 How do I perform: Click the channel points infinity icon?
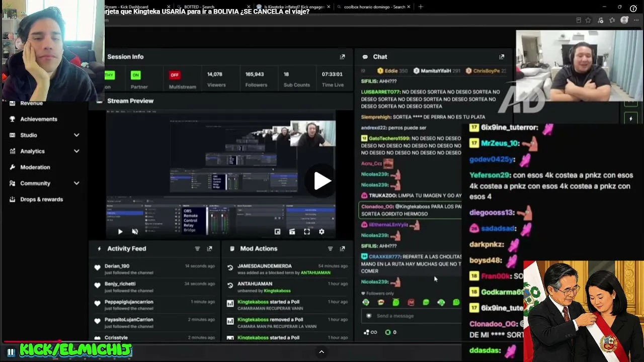[x=370, y=332]
